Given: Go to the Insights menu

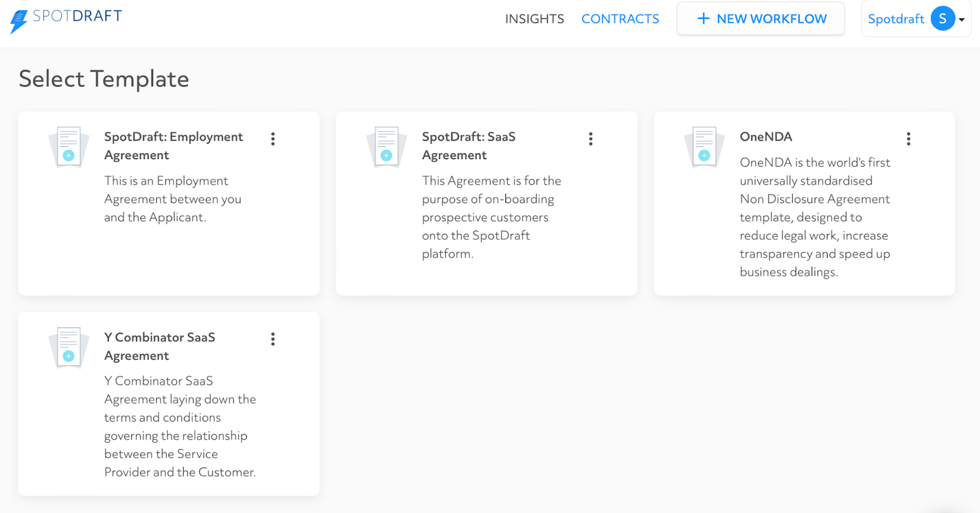Looking at the screenshot, I should 535,19.
